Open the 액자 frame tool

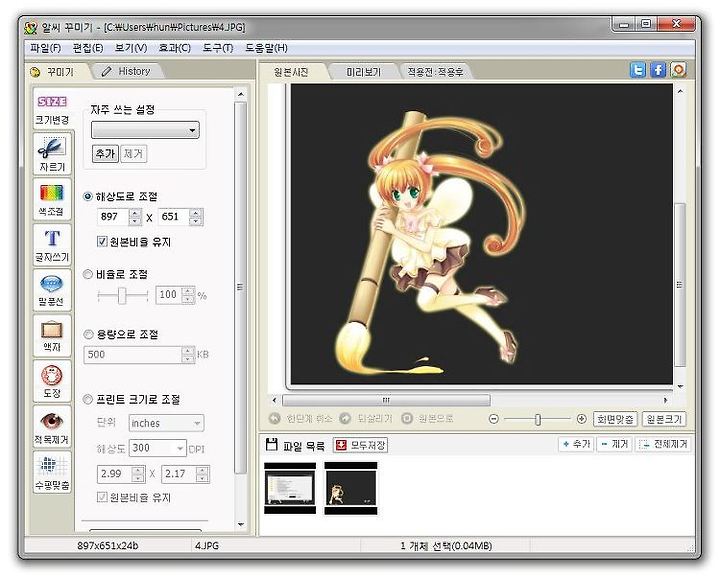click(52, 336)
